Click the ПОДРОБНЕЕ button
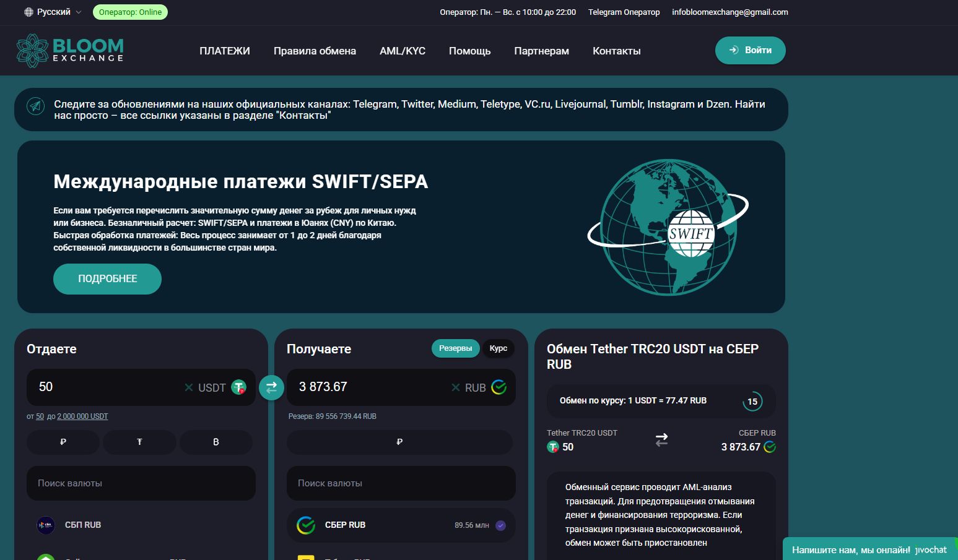 click(107, 279)
